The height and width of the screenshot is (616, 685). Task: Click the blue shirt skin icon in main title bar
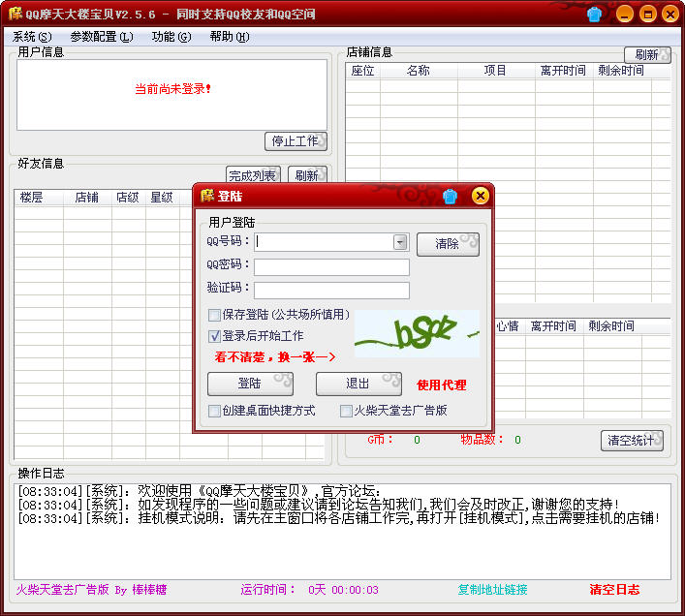coord(594,15)
